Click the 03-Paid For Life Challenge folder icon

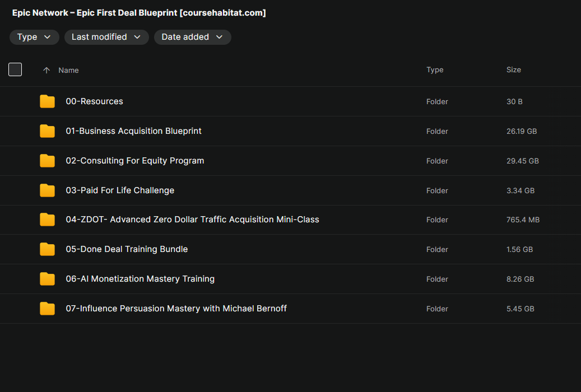[47, 190]
